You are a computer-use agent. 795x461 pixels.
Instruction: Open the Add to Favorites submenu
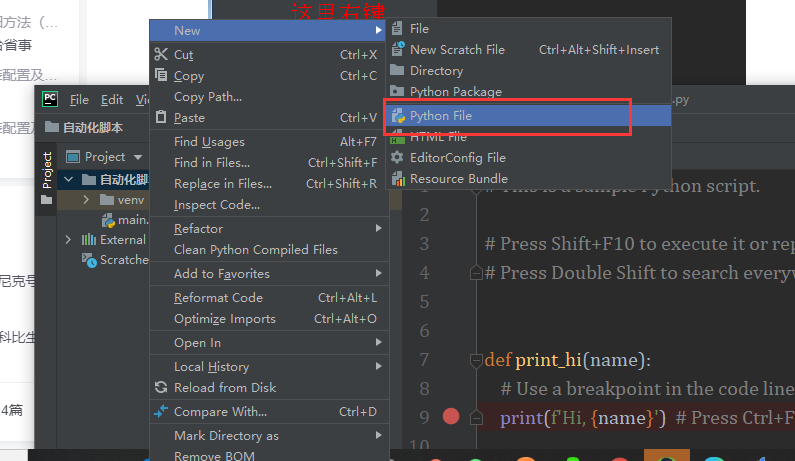269,273
